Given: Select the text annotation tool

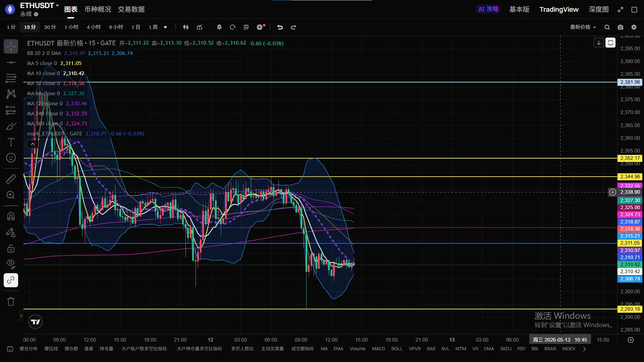Looking at the screenshot, I should pyautogui.click(x=11, y=142).
